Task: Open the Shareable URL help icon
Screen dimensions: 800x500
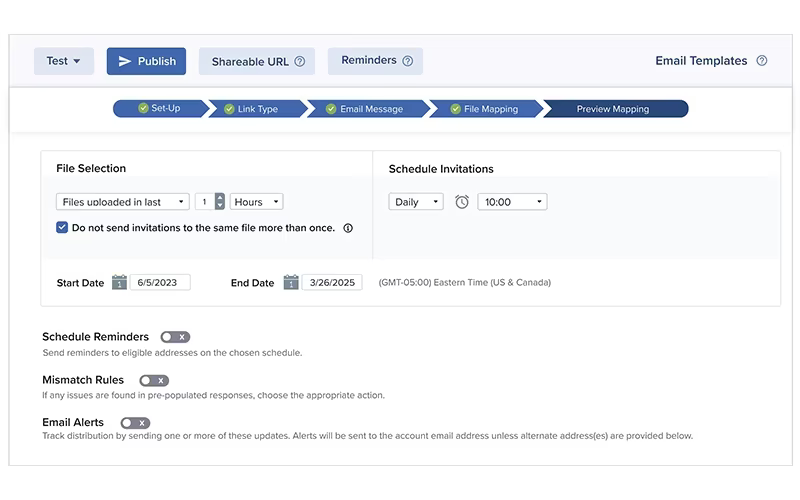Action: click(x=300, y=61)
